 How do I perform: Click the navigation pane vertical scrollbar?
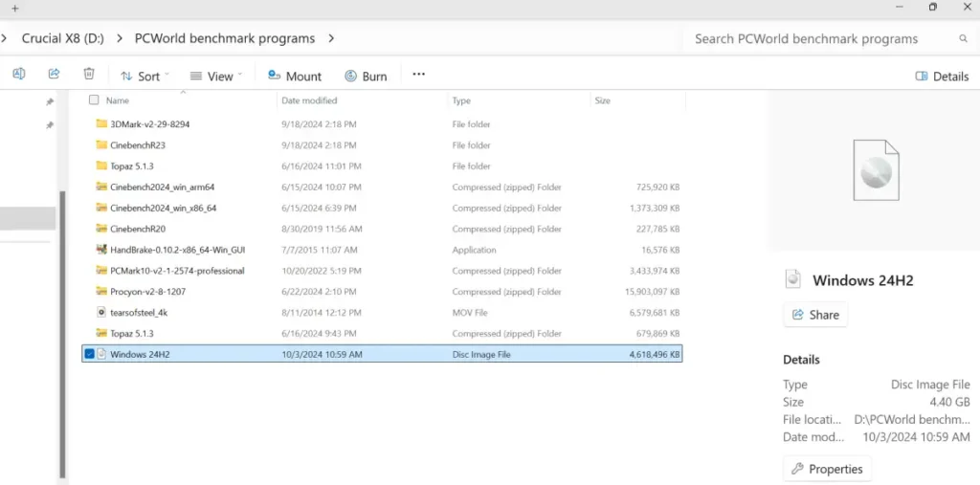[62, 335]
